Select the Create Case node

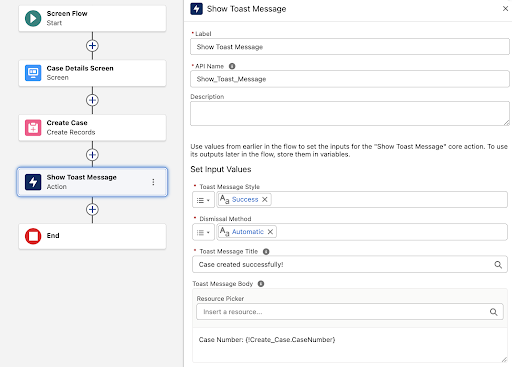tap(92, 128)
